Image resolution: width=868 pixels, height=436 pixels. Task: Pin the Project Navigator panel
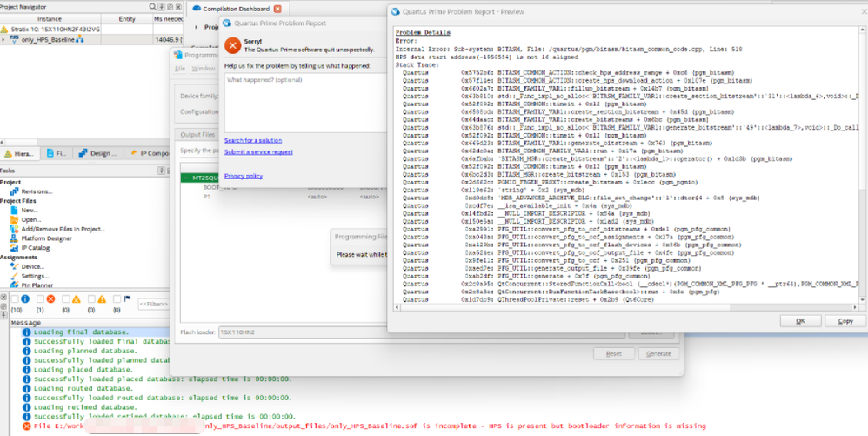pyautogui.click(x=161, y=7)
